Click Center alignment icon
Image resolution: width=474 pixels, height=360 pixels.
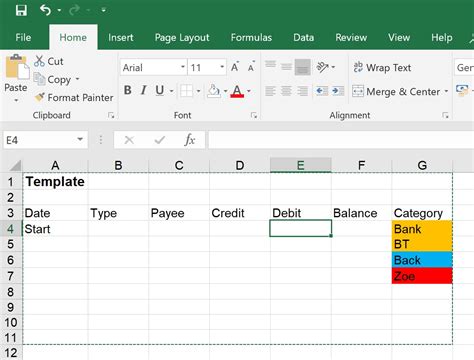(286, 91)
